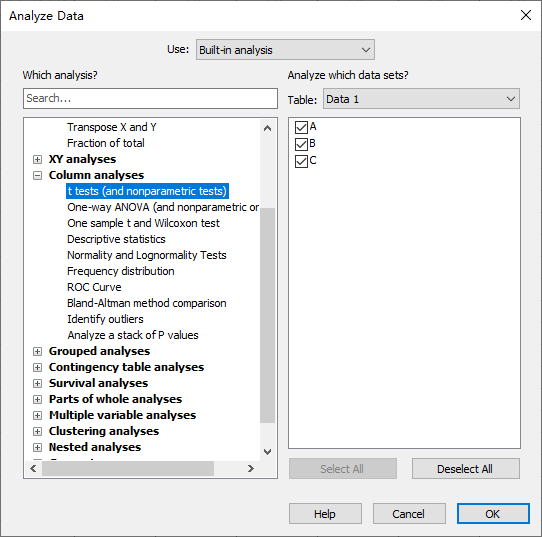The height and width of the screenshot is (537, 542).
Task: Click the Deselect All button
Action: tap(465, 469)
